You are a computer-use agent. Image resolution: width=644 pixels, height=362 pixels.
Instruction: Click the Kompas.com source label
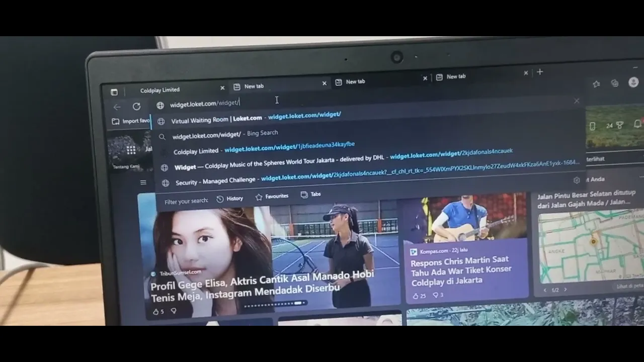(433, 251)
